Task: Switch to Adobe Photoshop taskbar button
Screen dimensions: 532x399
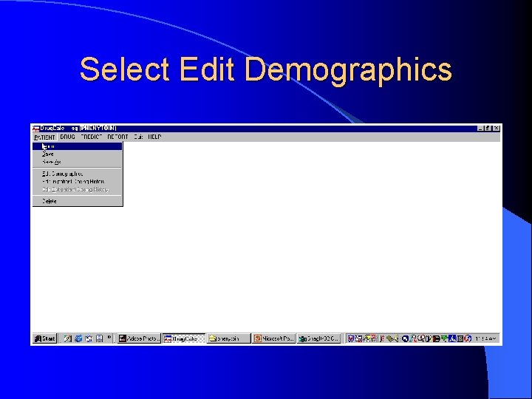Action: click(139, 338)
